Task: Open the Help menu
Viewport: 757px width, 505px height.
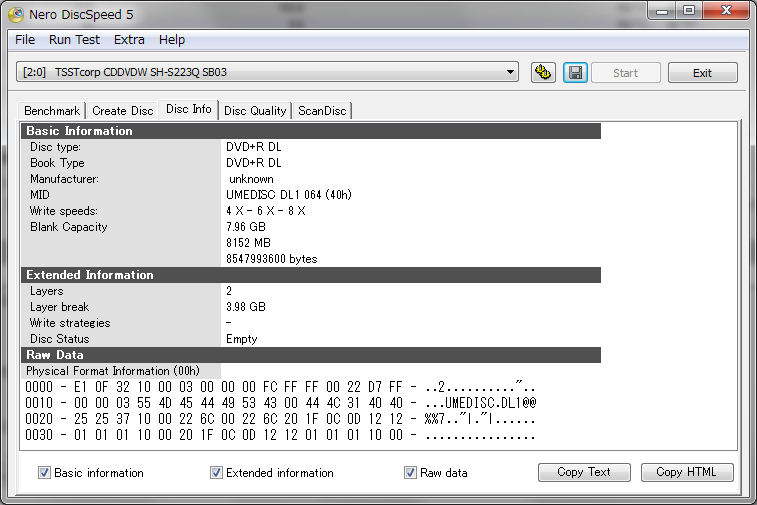Action: [172, 40]
